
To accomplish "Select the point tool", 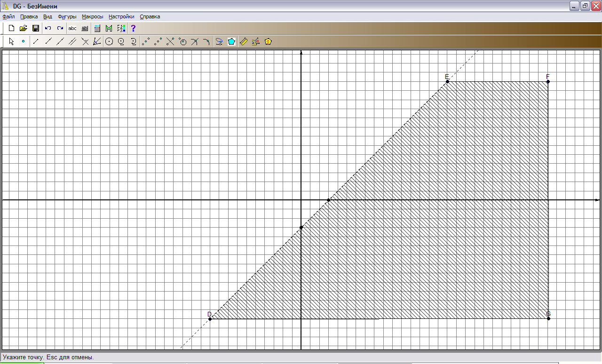I will pyautogui.click(x=24, y=41).
